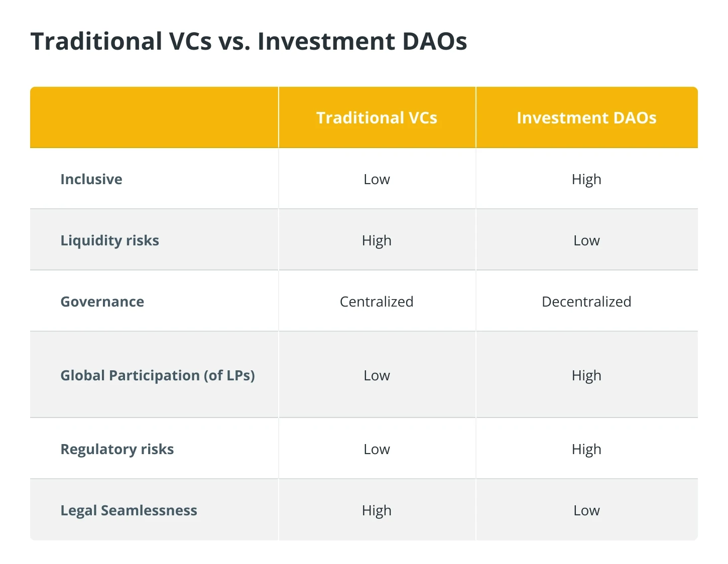The height and width of the screenshot is (564, 728).
Task: Click the Decentralized cell under Investment DAOs
Action: tap(586, 302)
